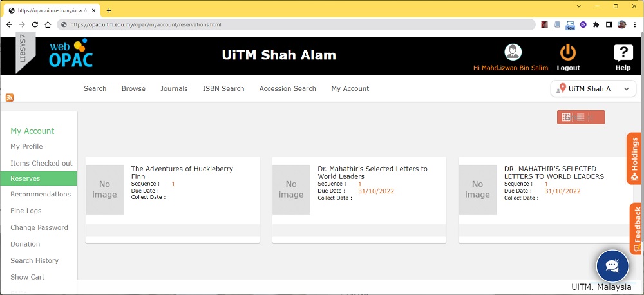
Task: Click UiTM, Malaysia footer text
Action: (x=601, y=287)
